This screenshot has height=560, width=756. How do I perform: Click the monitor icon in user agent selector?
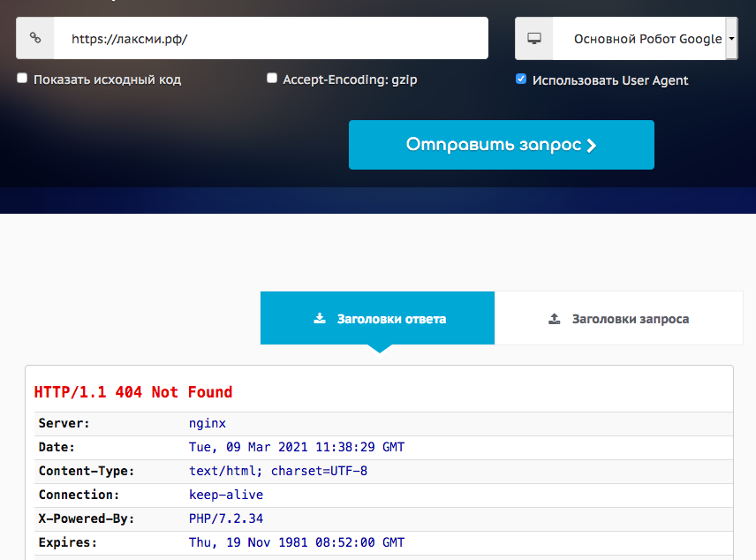[534, 39]
